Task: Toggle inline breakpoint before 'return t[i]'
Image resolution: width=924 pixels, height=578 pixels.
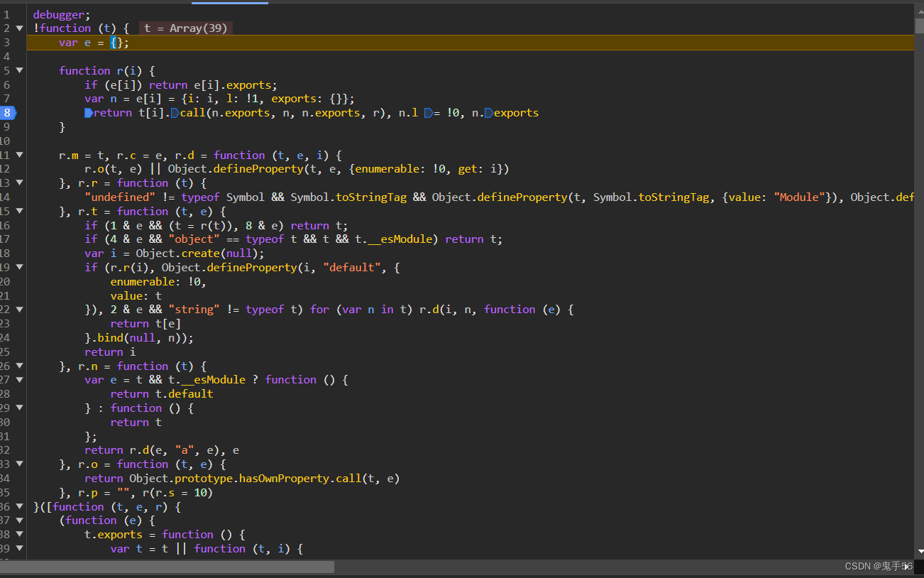Action: 89,112
